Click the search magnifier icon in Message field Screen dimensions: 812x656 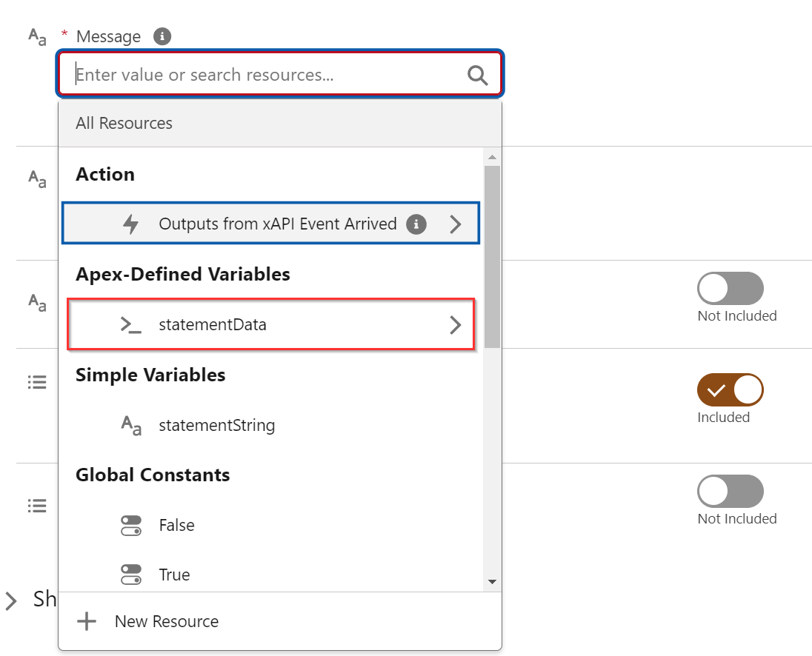pos(478,75)
